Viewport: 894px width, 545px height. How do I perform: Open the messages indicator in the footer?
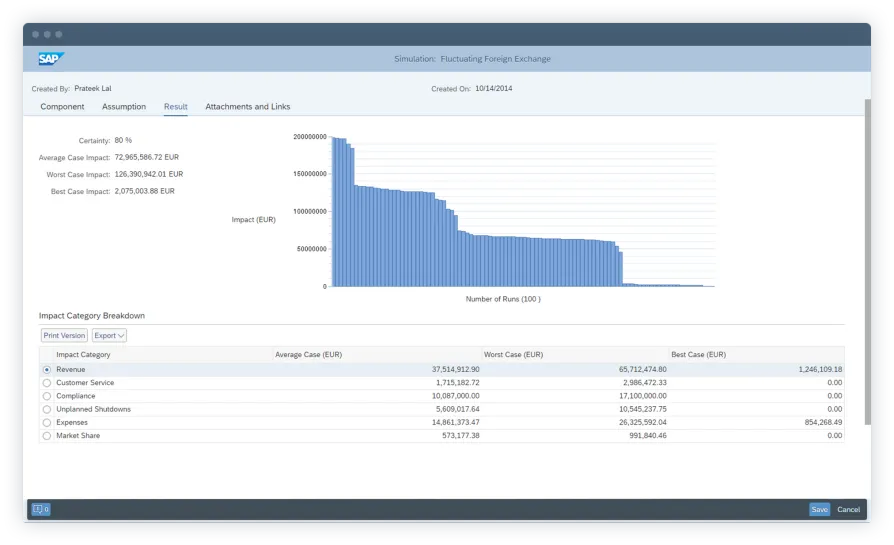40,509
